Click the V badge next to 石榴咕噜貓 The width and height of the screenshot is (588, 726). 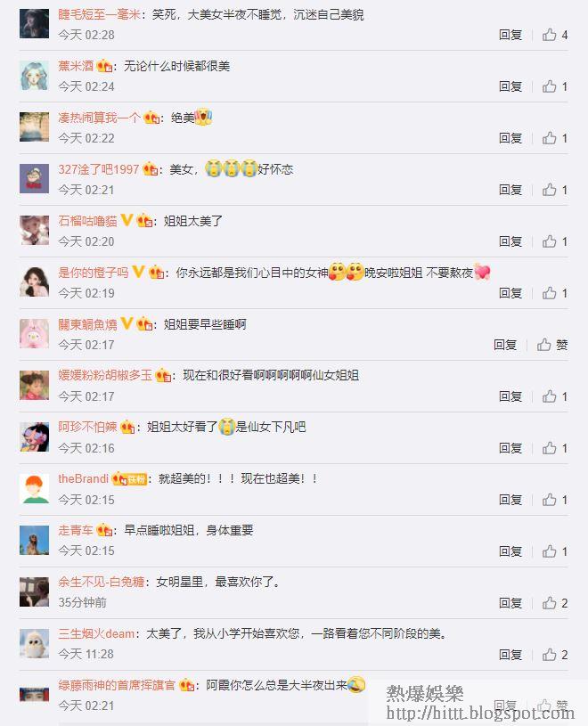(127, 220)
